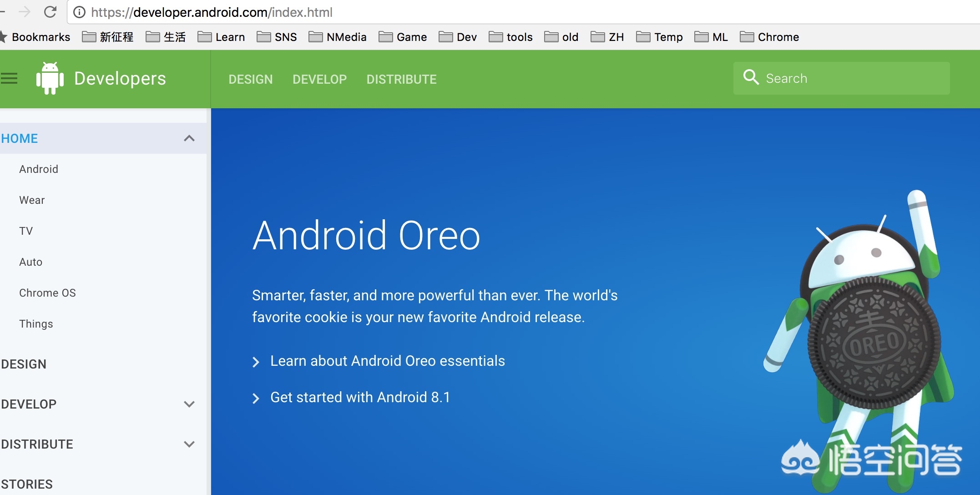The image size is (980, 495).
Task: View site information icon in address bar
Action: [79, 12]
